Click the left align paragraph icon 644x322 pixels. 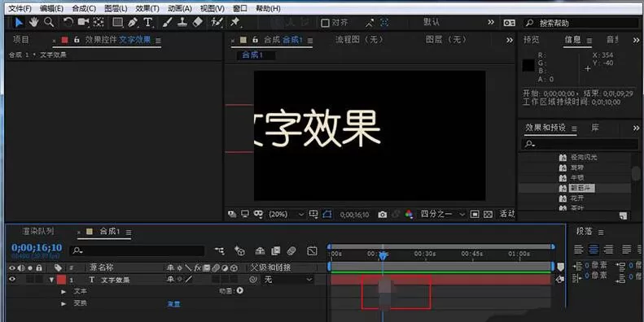[578, 249]
